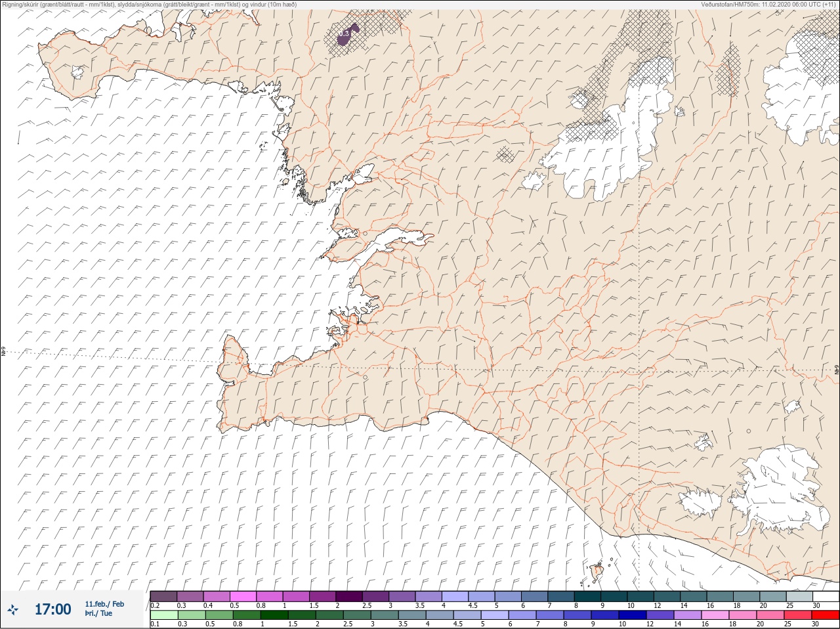Click the small orange island off the south coast
Image resolution: width=840 pixels, height=629 pixels.
click(x=597, y=572)
